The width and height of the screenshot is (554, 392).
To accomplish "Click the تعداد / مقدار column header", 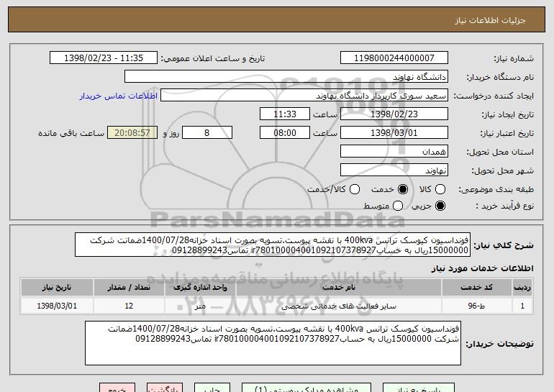I will pyautogui.click(x=129, y=287).
